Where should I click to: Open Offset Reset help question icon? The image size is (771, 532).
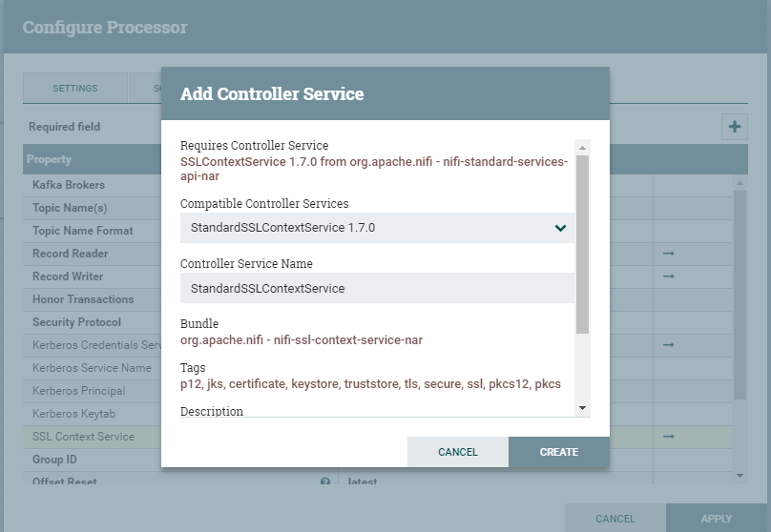pyautogui.click(x=325, y=481)
